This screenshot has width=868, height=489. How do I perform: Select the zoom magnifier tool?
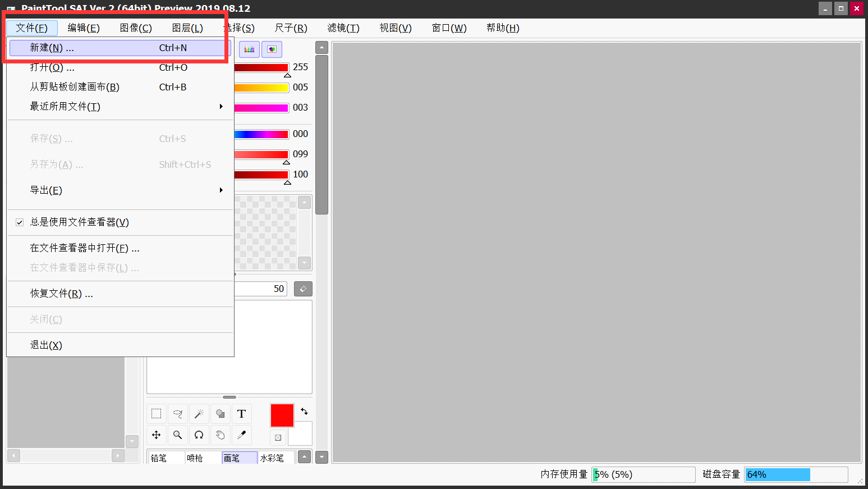178,435
